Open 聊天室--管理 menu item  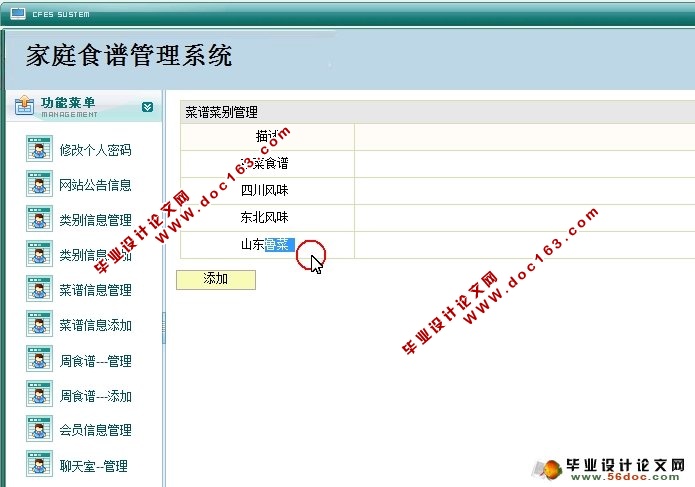[x=94, y=466]
